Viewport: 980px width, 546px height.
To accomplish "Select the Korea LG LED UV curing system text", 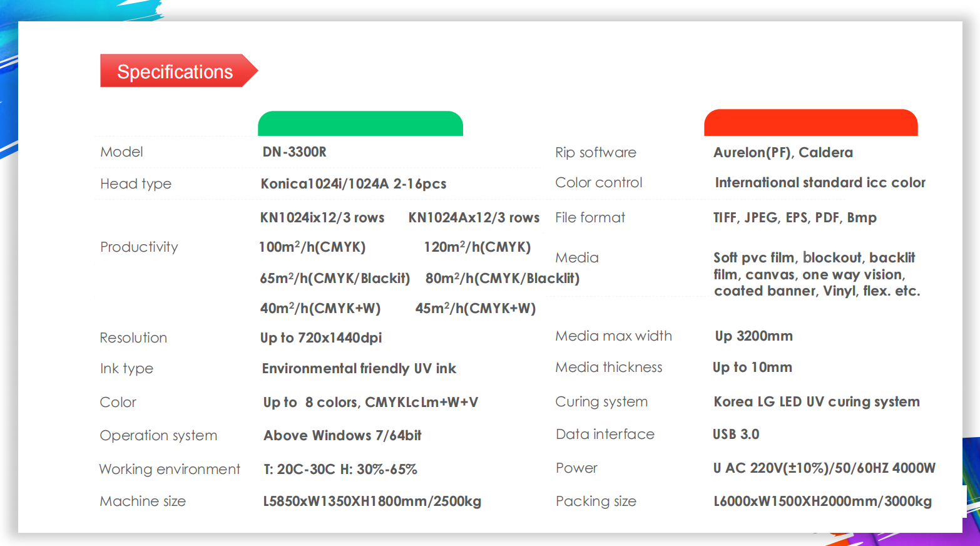I will (817, 402).
